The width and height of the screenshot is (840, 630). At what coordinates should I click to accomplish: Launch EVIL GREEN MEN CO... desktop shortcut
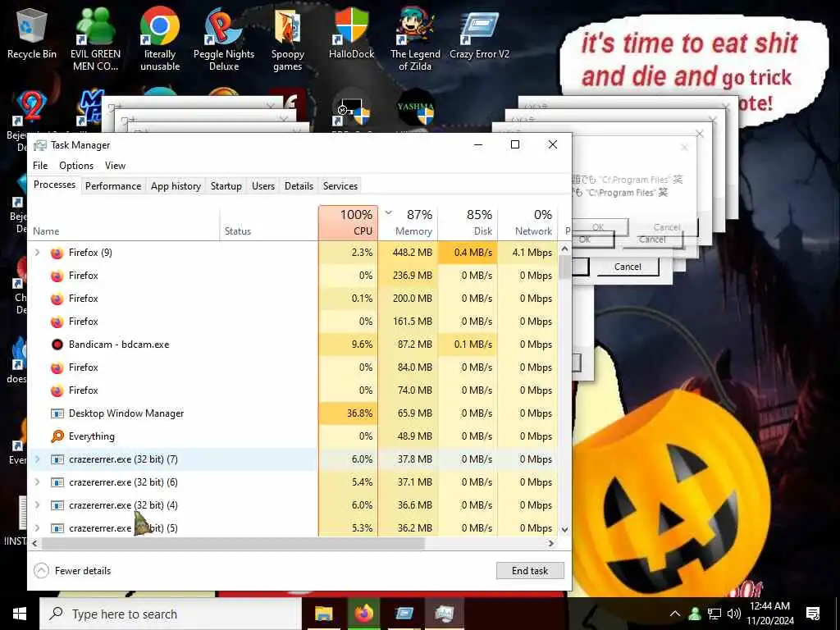pos(95,39)
